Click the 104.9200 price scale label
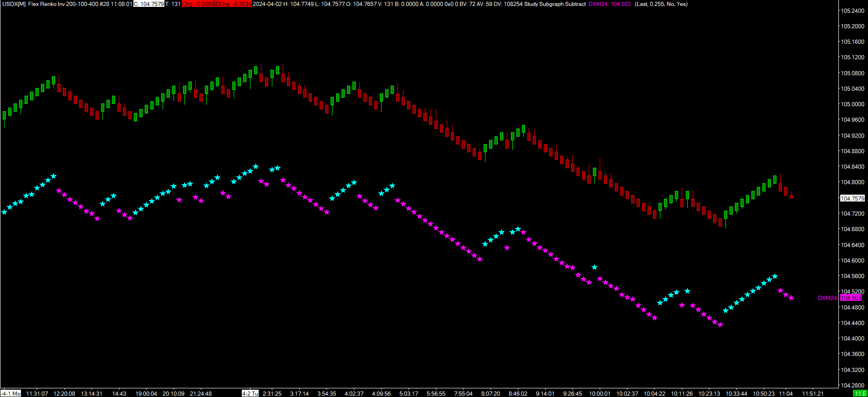Screen dimensions: 868x397 (x=852, y=135)
